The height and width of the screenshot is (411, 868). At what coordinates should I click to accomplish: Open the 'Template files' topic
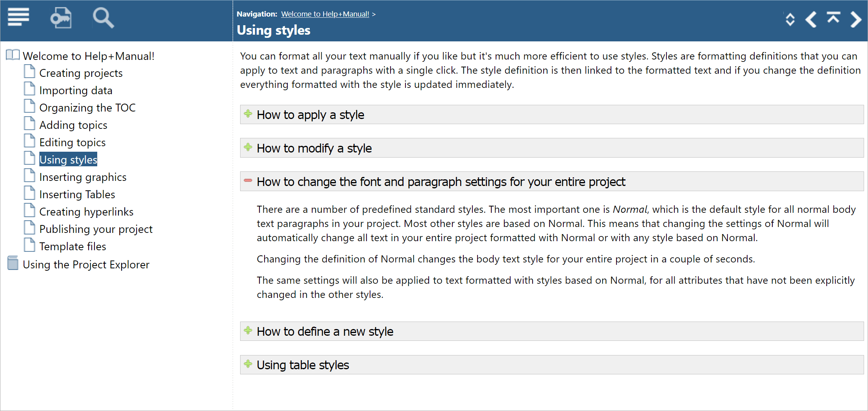click(72, 247)
